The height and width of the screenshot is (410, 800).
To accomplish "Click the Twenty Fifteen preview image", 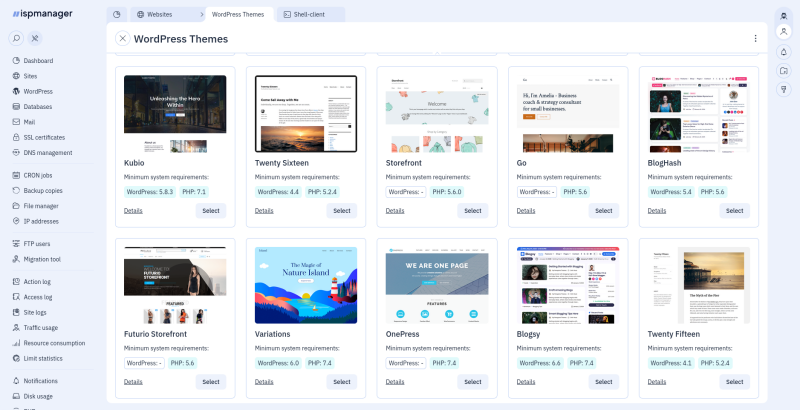I will [699, 285].
